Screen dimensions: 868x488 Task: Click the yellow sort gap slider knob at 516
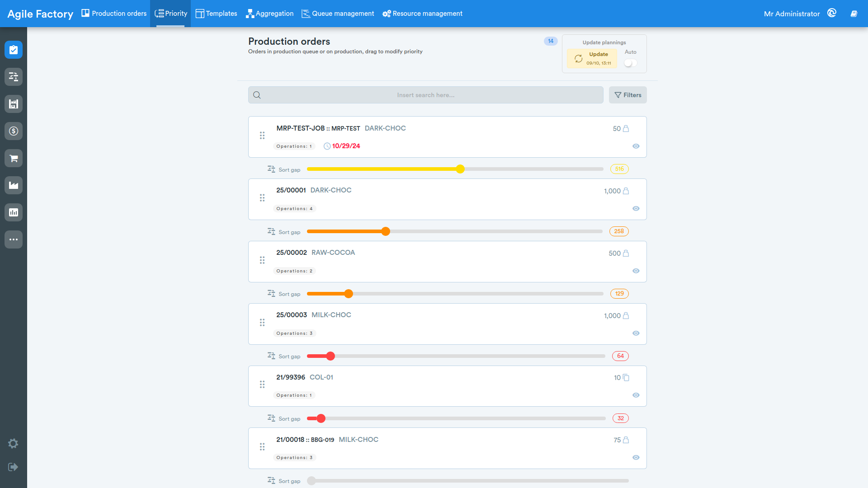click(460, 169)
